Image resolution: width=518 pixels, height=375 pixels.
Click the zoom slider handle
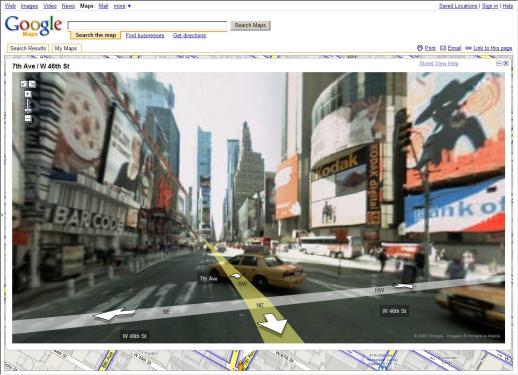[x=28, y=110]
